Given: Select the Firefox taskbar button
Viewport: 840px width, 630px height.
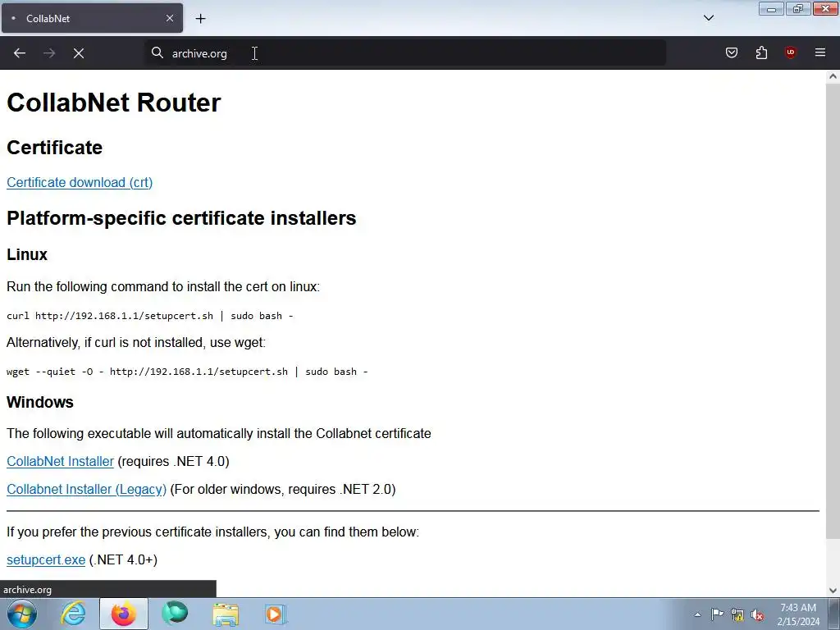Looking at the screenshot, I should coord(124,614).
